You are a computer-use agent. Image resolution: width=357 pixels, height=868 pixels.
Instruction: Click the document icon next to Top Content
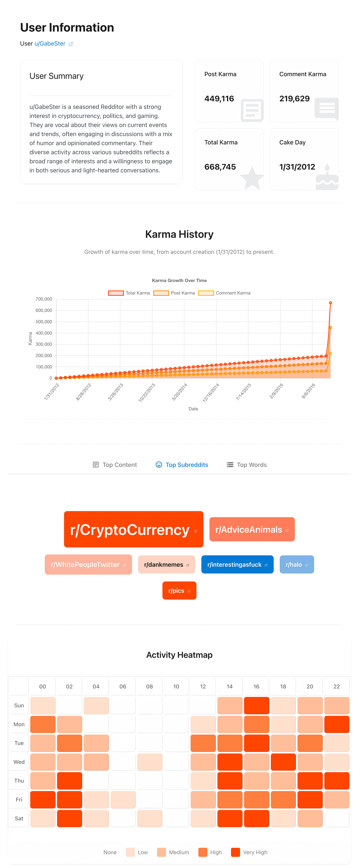click(x=96, y=465)
